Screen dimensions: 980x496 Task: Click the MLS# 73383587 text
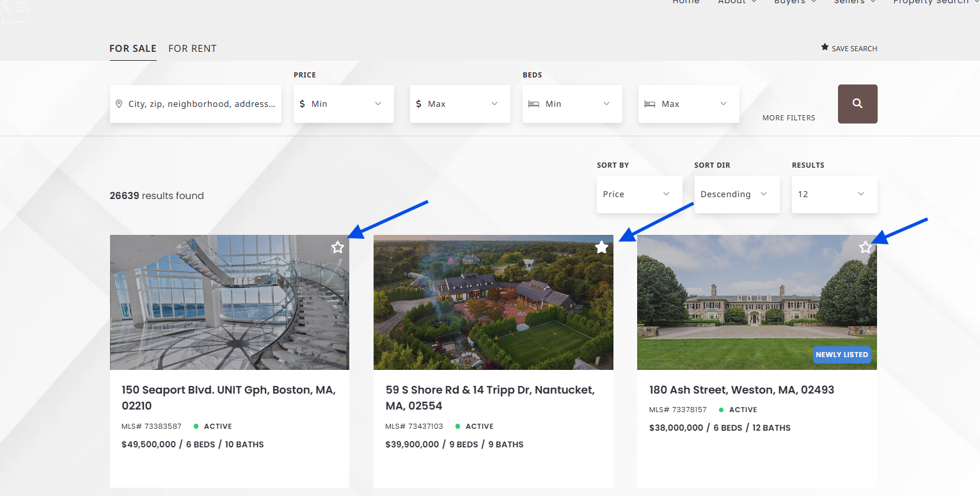click(x=152, y=426)
